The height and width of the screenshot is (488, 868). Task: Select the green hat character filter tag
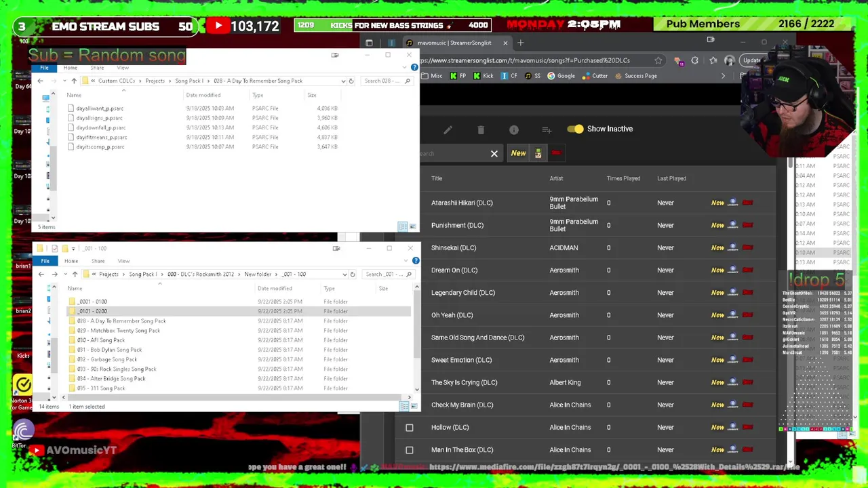pyautogui.click(x=538, y=153)
